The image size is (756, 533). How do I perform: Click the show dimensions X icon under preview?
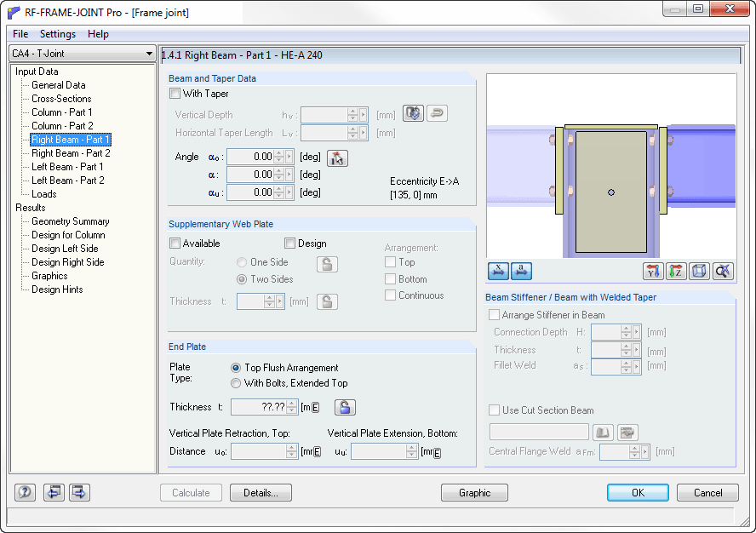(498, 271)
